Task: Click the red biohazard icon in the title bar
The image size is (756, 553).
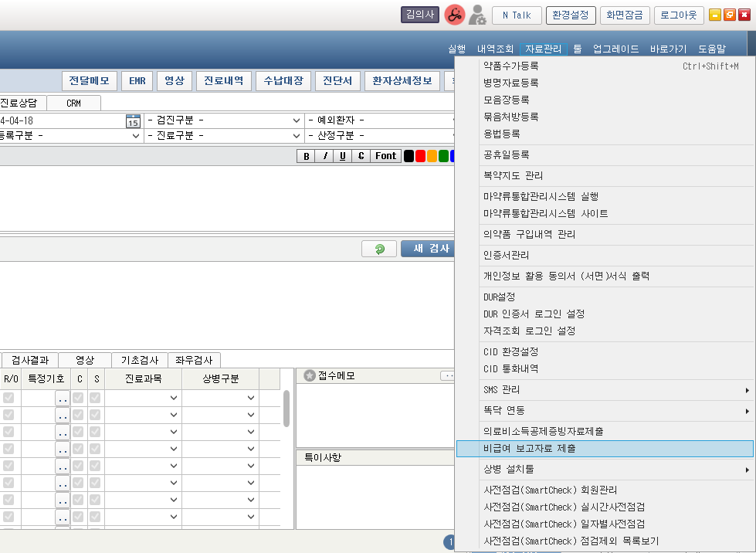Action: pos(455,15)
